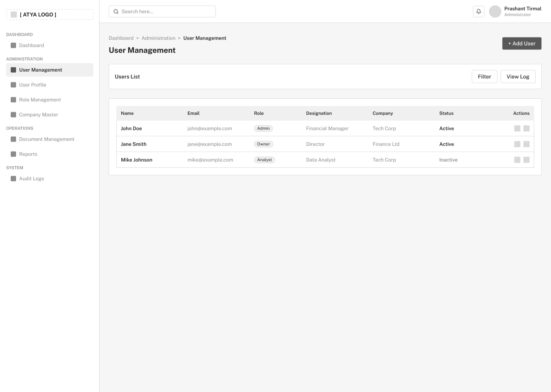Click the jane@example.com email cell
The width and height of the screenshot is (551, 392).
coord(210,144)
